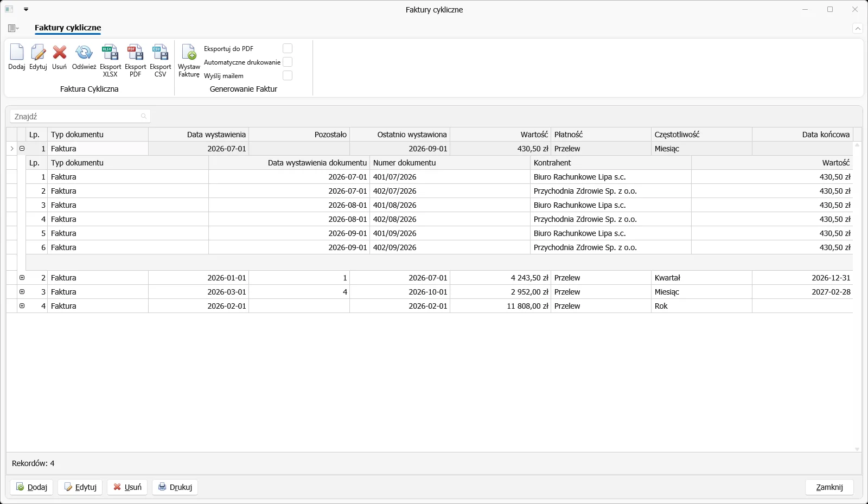The height and width of the screenshot is (504, 868).
Task: Check the Wyślij mailem option
Action: coord(288,75)
